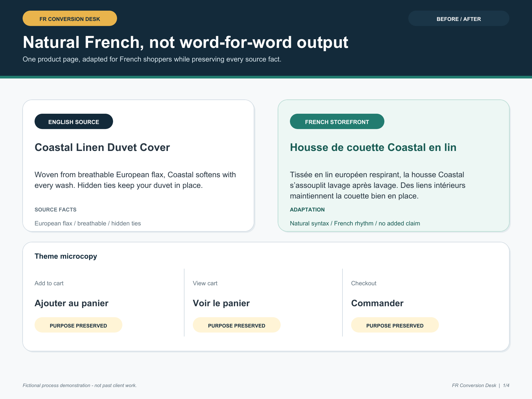Click the 'Fictional process demonstration' footer note

pyautogui.click(x=80, y=385)
